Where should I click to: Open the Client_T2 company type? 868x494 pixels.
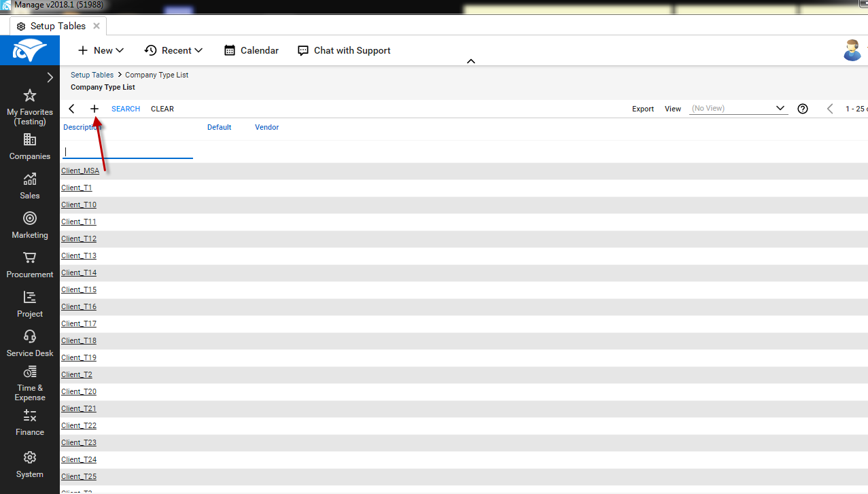pyautogui.click(x=77, y=374)
